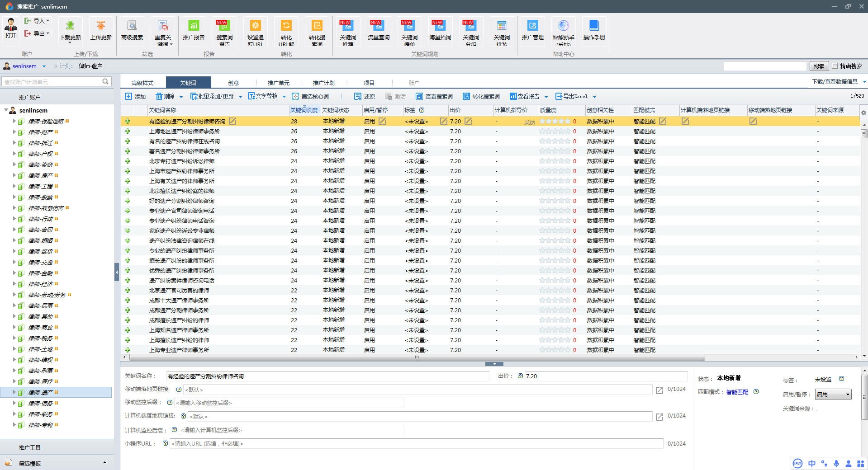Enable the 精确搜索 checkbox
The width and height of the screenshot is (868, 470).
click(835, 66)
